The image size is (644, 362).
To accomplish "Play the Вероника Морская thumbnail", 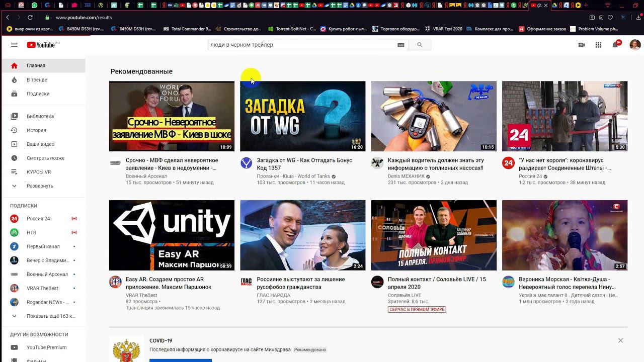I will click(565, 235).
